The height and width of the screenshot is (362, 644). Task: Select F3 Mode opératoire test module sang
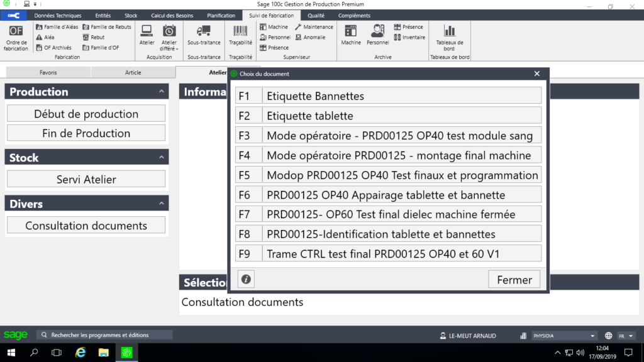[x=388, y=135]
